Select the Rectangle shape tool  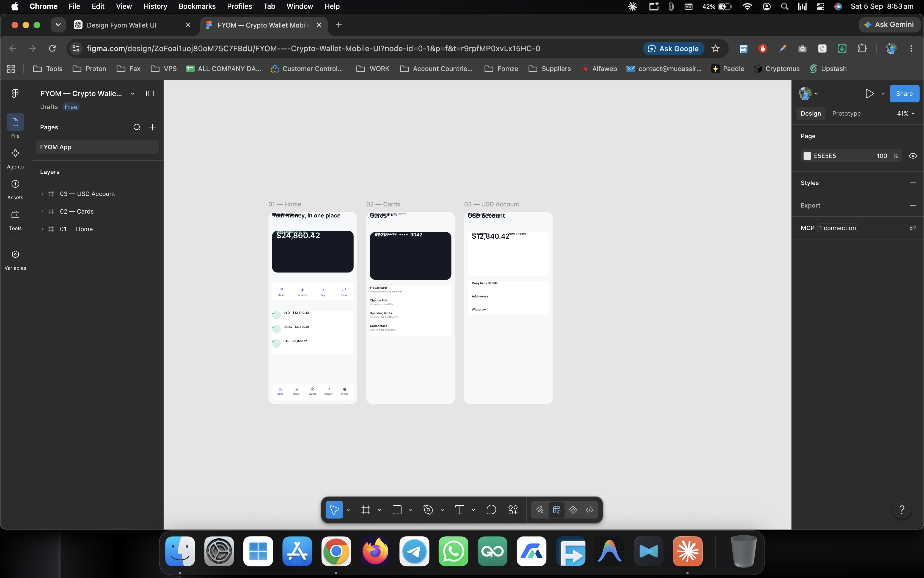coord(397,509)
